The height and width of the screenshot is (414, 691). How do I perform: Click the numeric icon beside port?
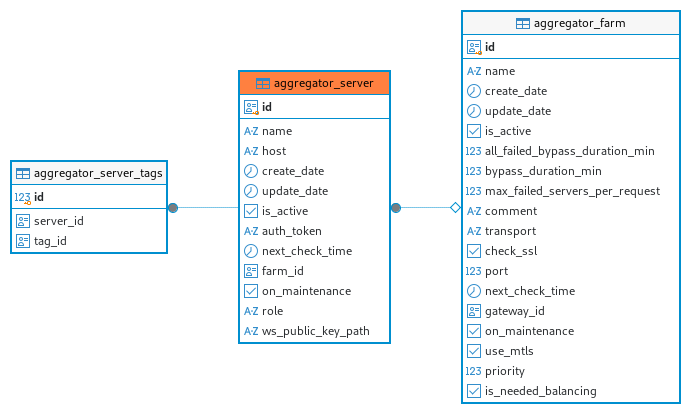[473, 271]
